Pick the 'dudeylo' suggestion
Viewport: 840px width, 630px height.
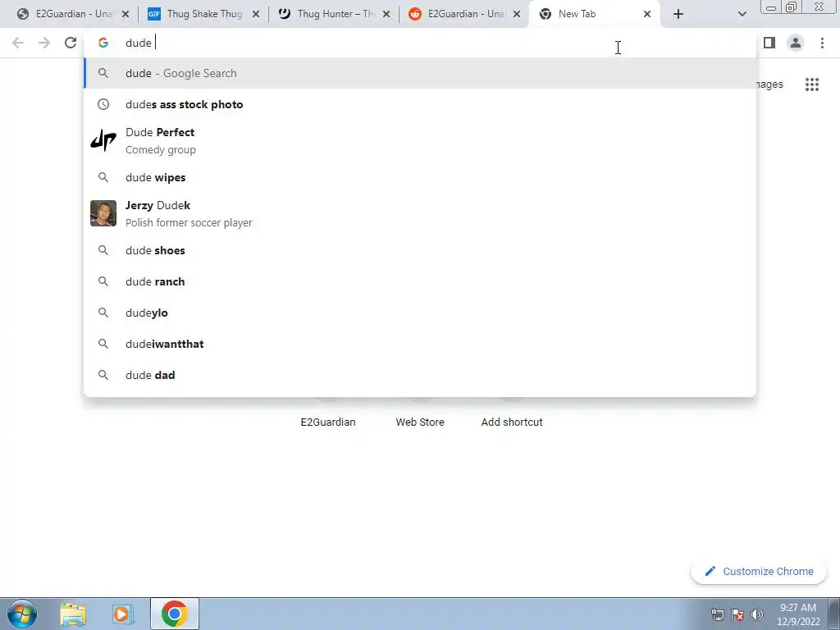420,313
